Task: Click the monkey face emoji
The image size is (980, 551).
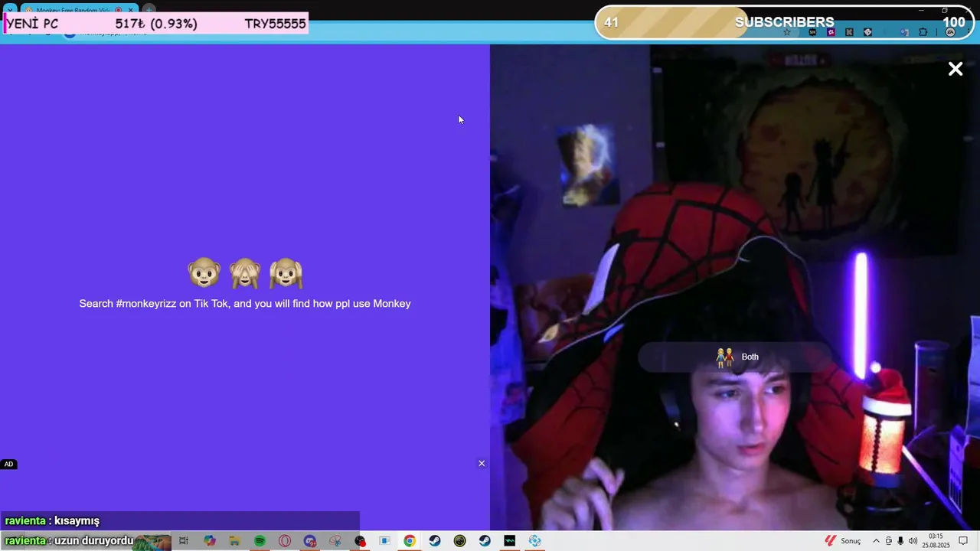Action: tap(204, 273)
